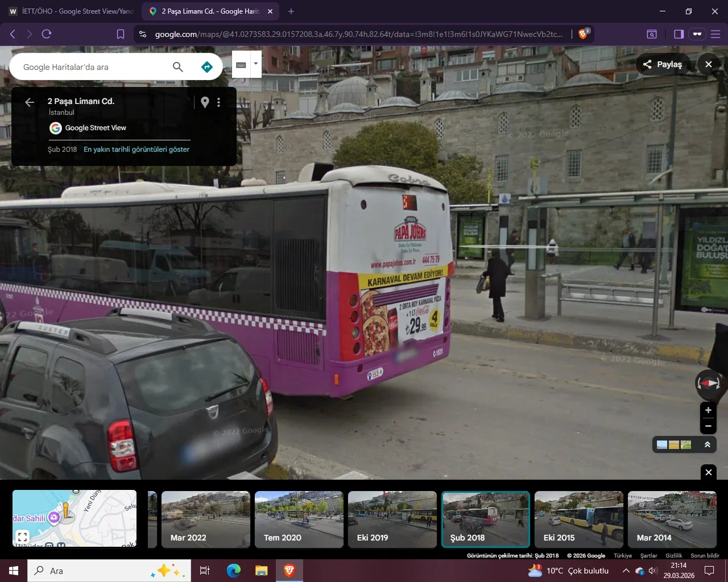Zoom in with the plus button
The image size is (728, 582).
pos(708,410)
